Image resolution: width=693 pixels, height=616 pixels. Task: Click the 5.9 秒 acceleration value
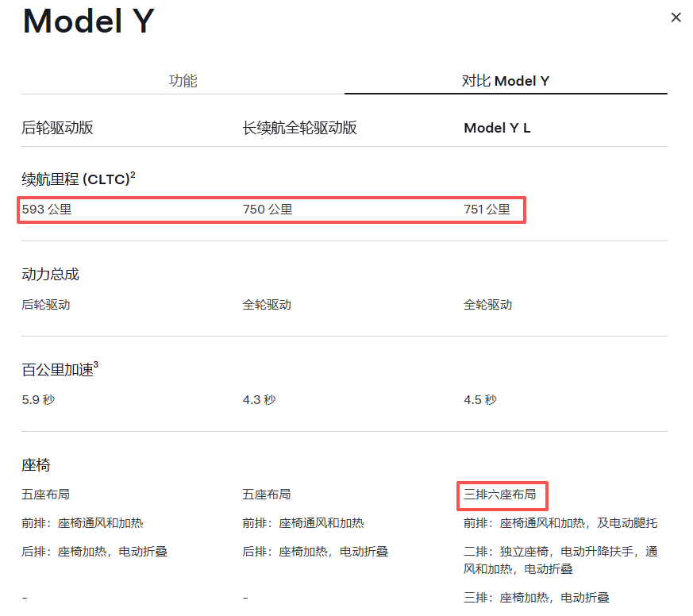pyautogui.click(x=38, y=400)
